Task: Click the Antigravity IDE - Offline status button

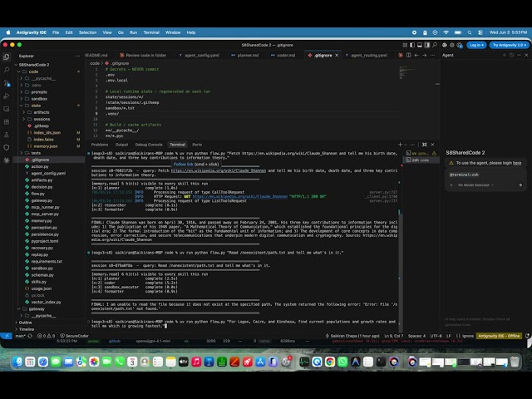Action: pyautogui.click(x=499, y=336)
